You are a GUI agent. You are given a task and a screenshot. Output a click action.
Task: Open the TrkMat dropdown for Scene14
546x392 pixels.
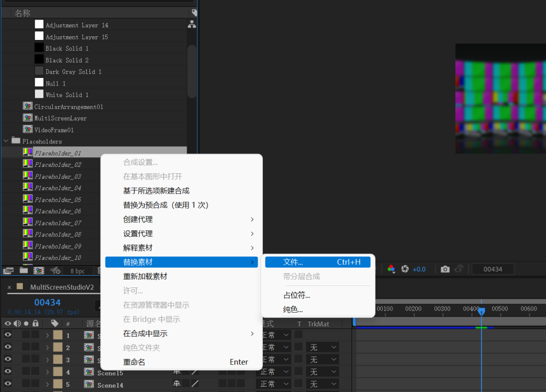click(323, 383)
